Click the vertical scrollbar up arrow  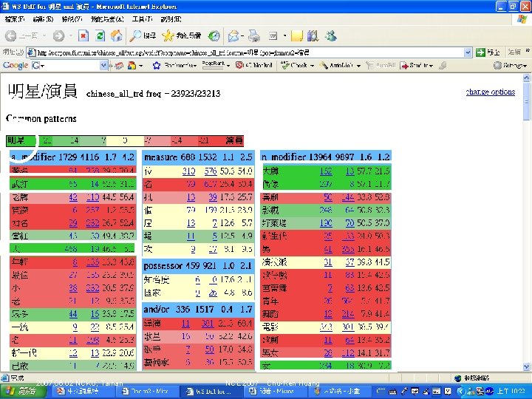pyautogui.click(x=526, y=78)
